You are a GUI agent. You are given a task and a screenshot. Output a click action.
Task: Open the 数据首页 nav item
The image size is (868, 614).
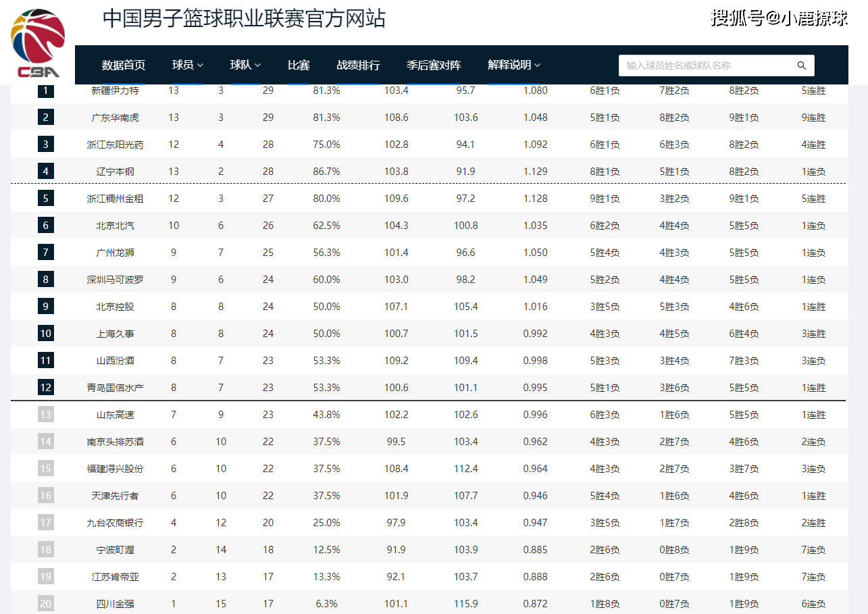click(123, 66)
